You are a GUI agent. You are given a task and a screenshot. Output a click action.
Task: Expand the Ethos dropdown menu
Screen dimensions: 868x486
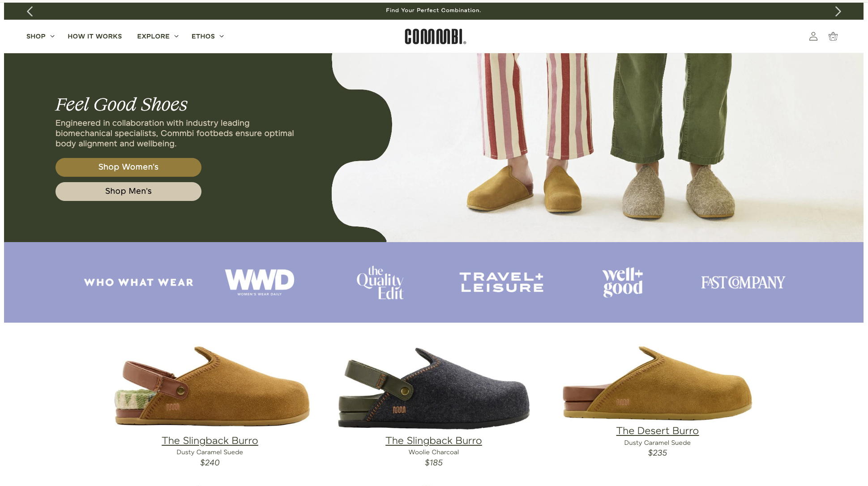[x=207, y=36]
